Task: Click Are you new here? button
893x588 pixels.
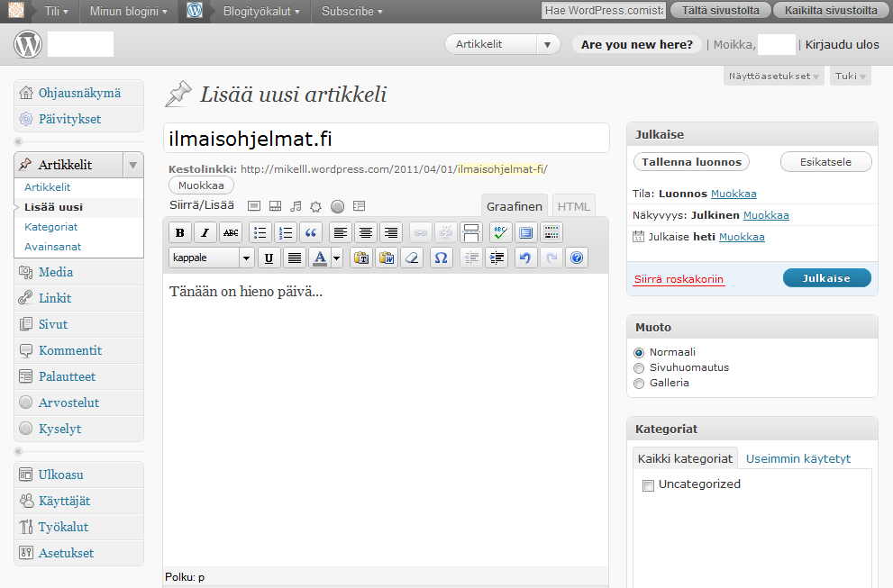Action: coord(637,44)
